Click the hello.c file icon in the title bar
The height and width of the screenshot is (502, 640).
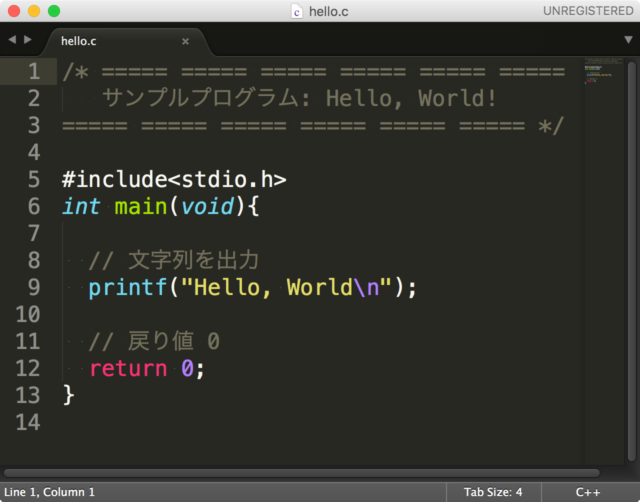coord(297,11)
